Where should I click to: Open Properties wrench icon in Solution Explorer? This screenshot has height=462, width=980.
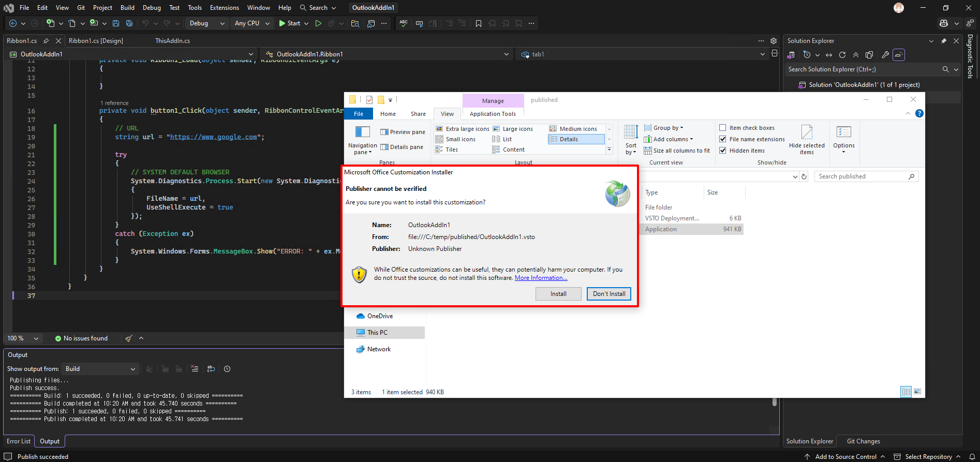(885, 55)
